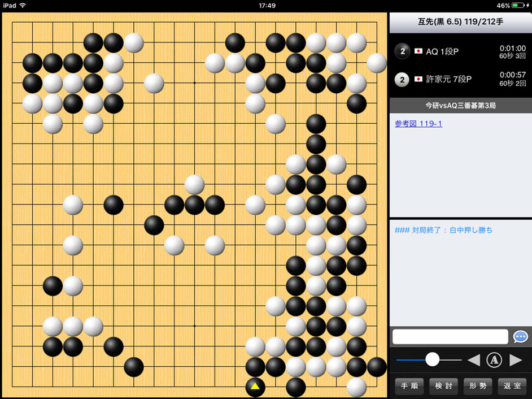The image size is (532, 399).
Task: Open the 参考図 119-1 reference diagram link
Action: pos(418,124)
